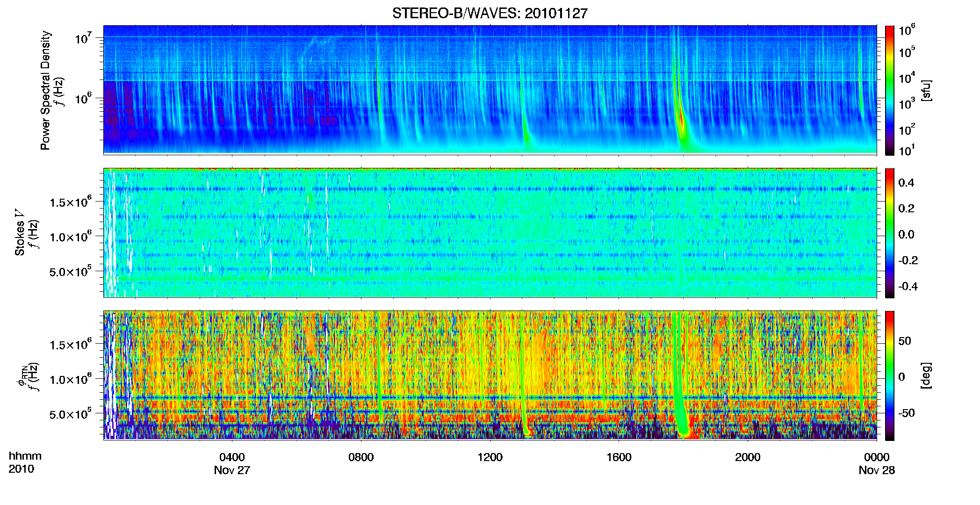
Task: Select the 0000 Nov 28 time label
Action: click(x=877, y=463)
